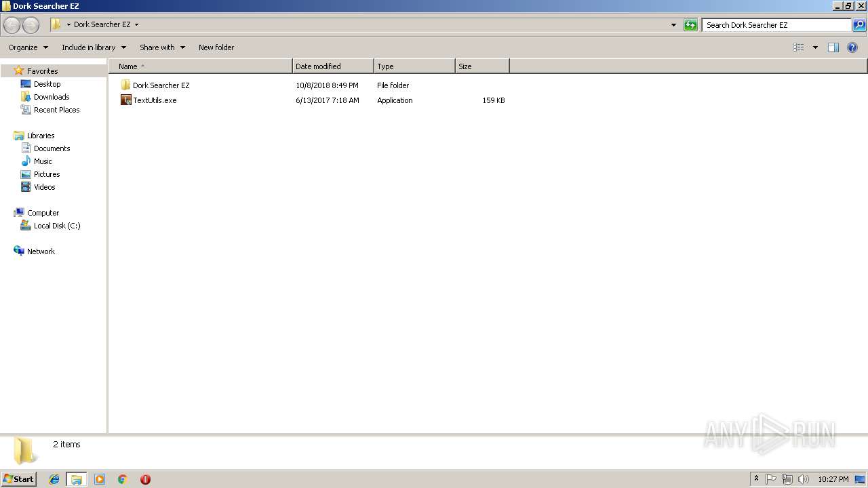
Task: Click the network tray icon
Action: click(787, 479)
